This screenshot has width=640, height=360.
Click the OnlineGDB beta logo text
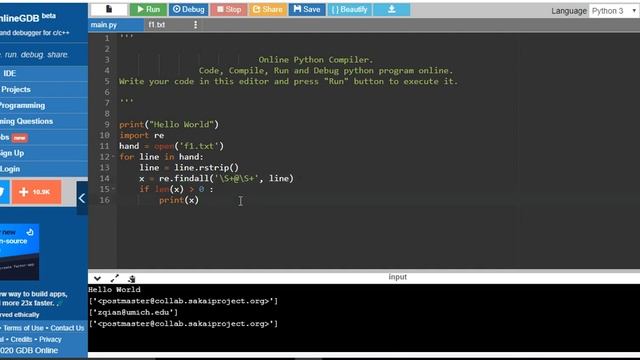pyautogui.click(x=28, y=18)
